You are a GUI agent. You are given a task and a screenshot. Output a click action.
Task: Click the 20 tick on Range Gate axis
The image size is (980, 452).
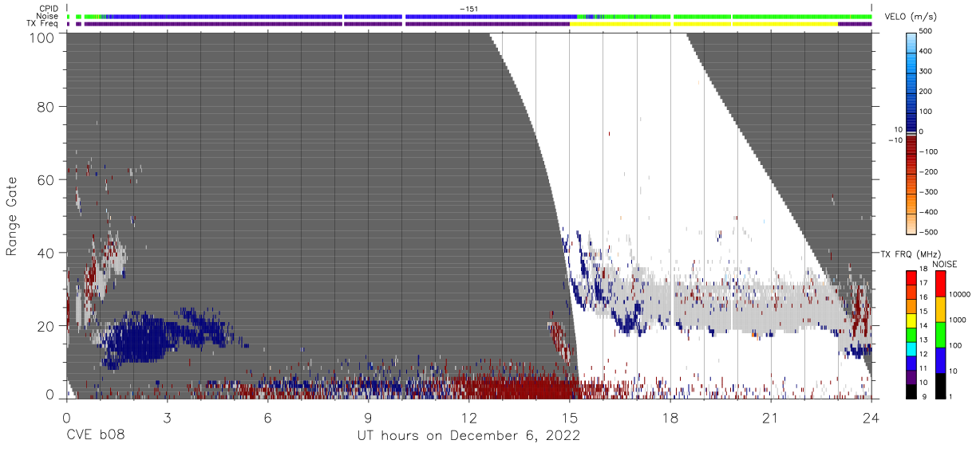(x=45, y=326)
